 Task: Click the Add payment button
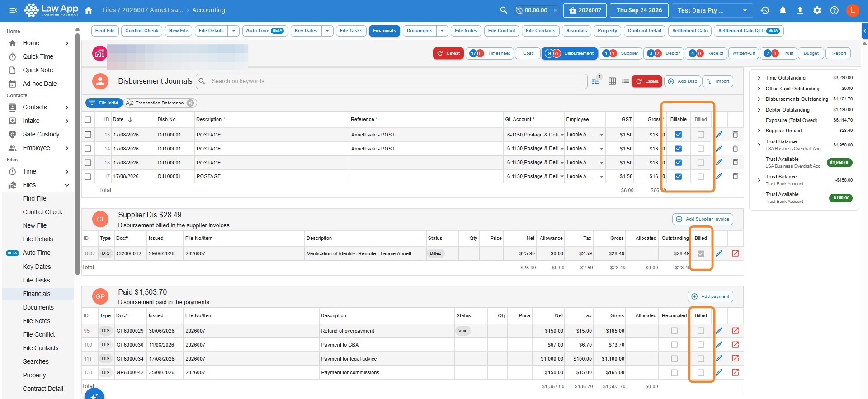[x=710, y=296]
